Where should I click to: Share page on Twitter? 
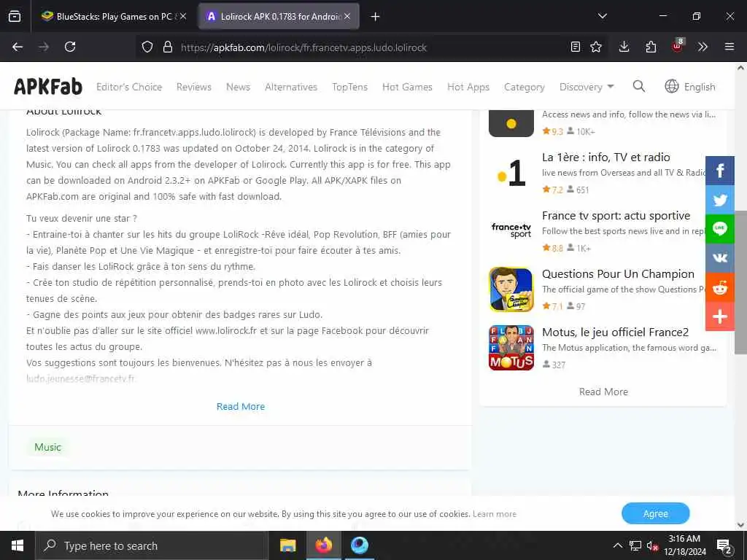[x=720, y=200]
